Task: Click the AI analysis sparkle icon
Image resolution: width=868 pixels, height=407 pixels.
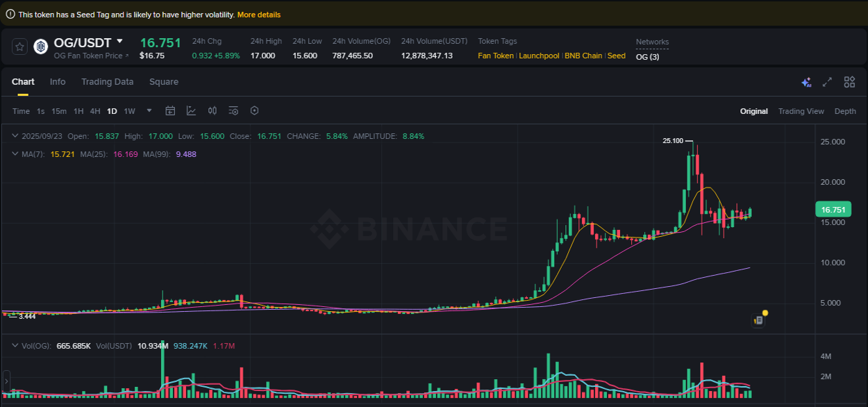Action: click(x=806, y=82)
